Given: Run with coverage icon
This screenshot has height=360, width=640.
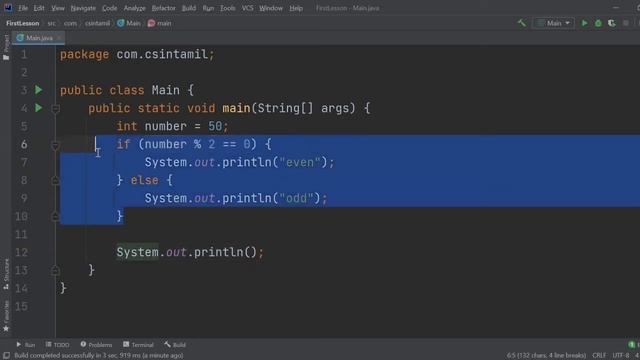Looking at the screenshot, I should pyautogui.click(x=611, y=23).
